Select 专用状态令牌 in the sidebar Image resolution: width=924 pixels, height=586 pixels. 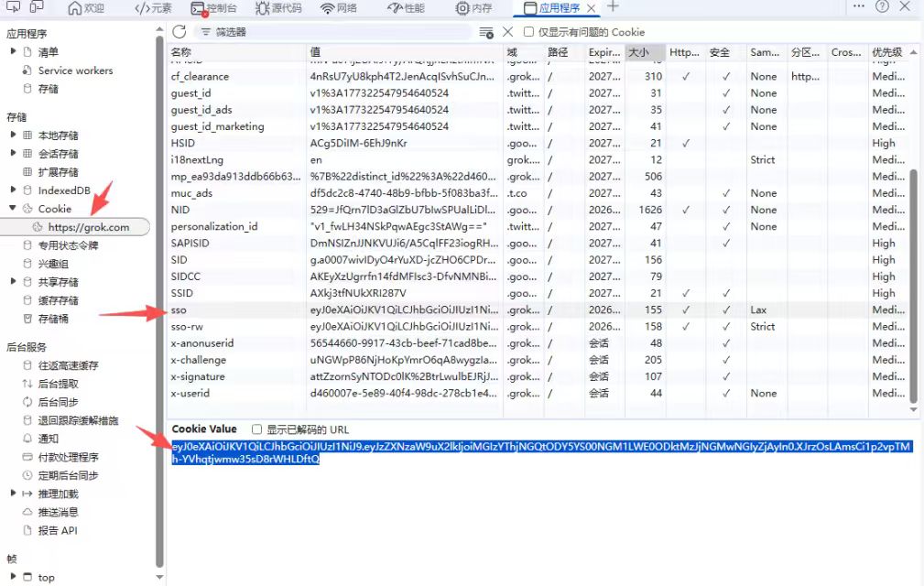coord(68,245)
